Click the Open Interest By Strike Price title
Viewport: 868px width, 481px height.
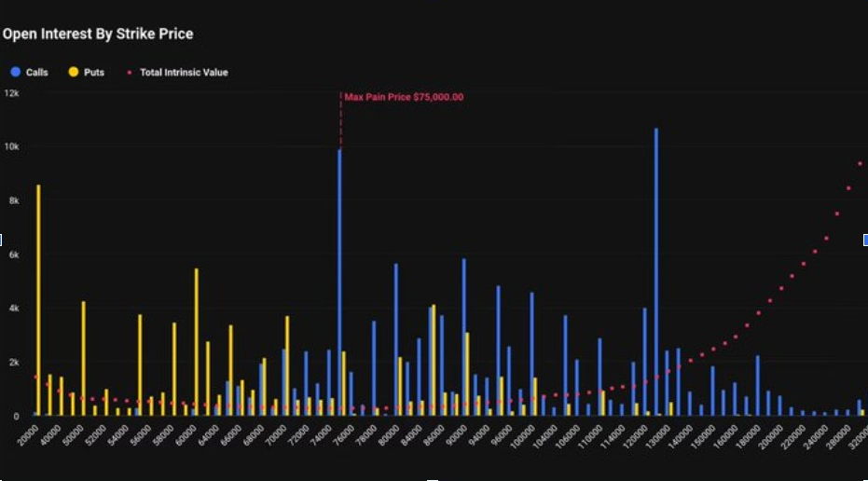(x=98, y=34)
